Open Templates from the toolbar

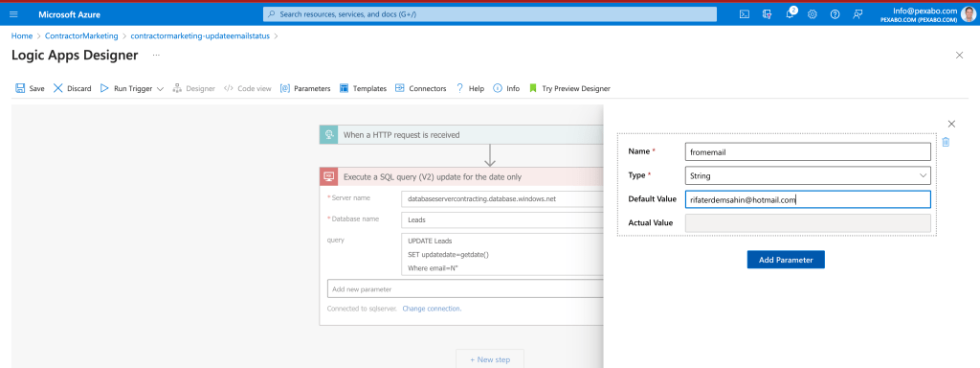tap(363, 88)
